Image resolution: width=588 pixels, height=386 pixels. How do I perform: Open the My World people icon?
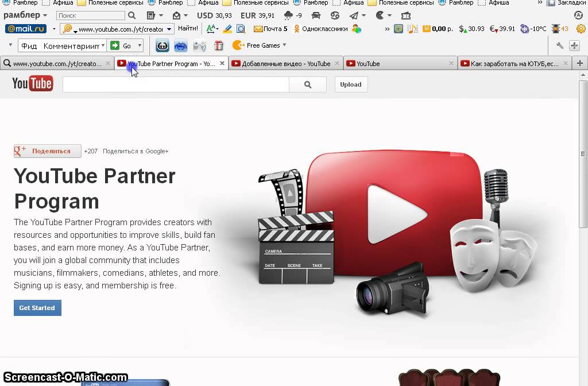coord(356,29)
